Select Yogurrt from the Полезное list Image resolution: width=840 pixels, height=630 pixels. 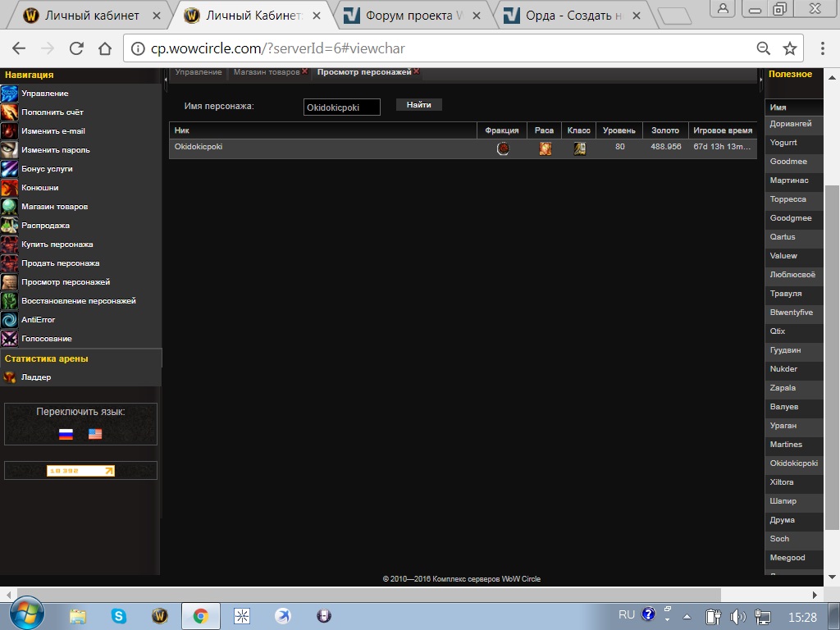783,143
